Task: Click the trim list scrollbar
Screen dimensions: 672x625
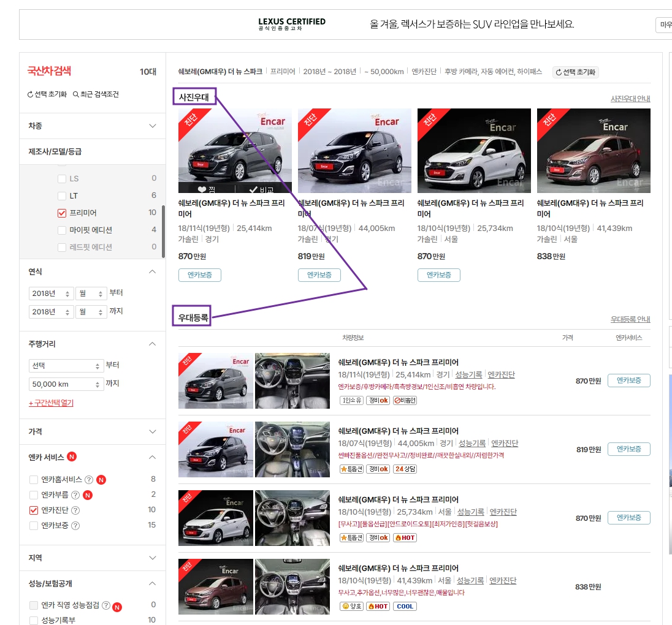Action: point(163,232)
